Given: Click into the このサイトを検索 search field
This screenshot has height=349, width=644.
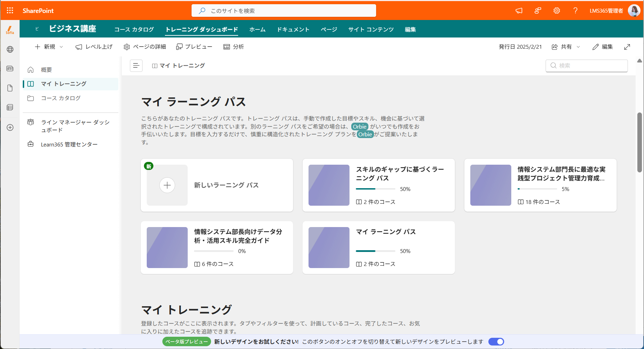Looking at the screenshot, I should point(284,11).
